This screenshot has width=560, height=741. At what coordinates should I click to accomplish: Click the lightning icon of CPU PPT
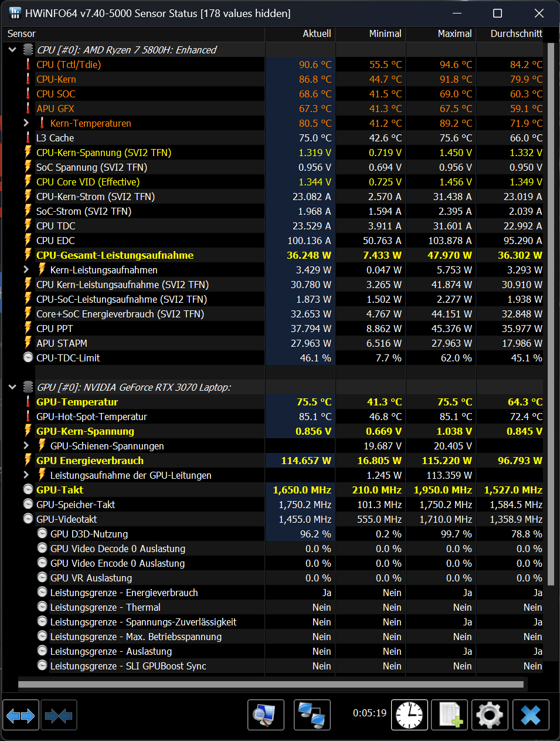(x=28, y=329)
